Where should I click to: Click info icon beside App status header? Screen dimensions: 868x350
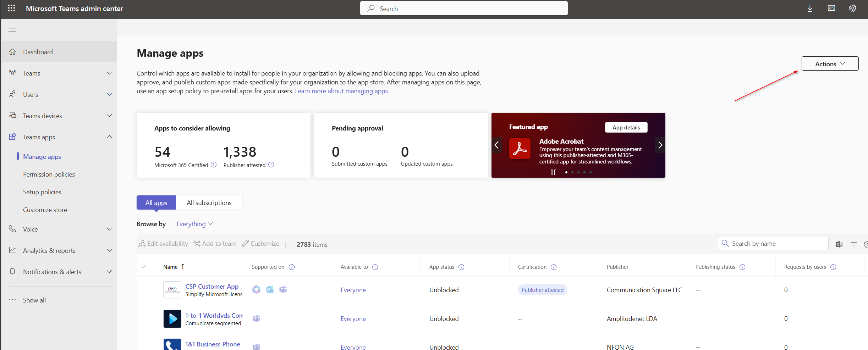[x=461, y=267]
